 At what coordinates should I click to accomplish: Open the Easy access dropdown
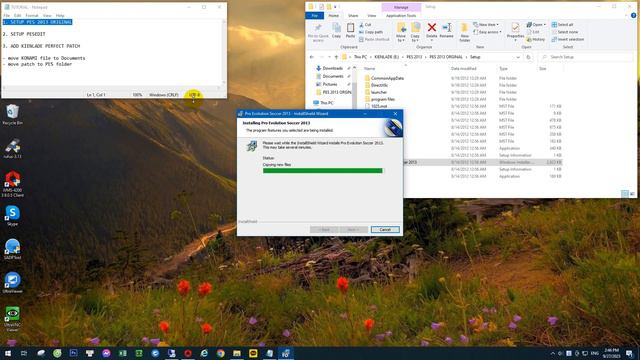487,32
